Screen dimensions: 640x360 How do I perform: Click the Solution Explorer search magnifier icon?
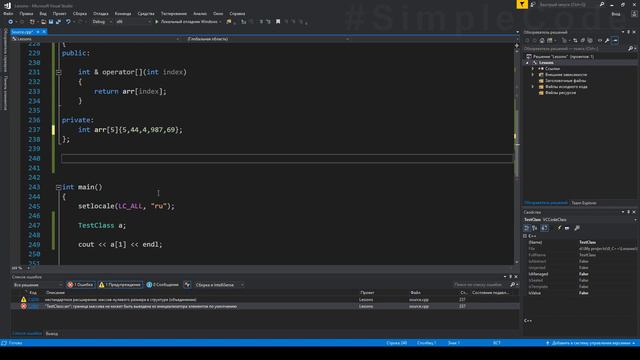coord(631,49)
